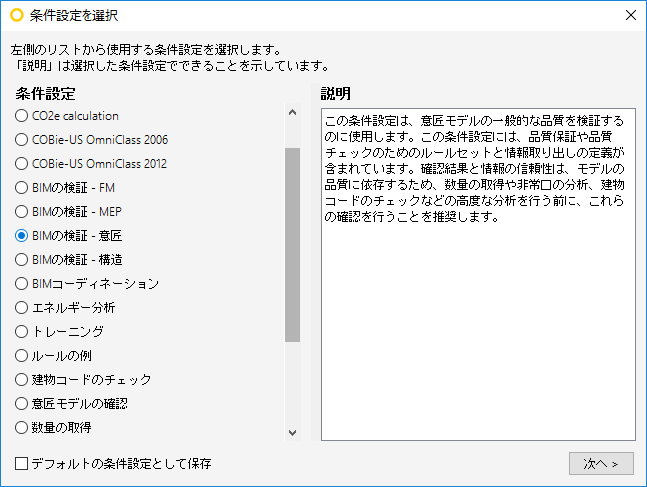Select the CO2e calculation radio button

21,116
